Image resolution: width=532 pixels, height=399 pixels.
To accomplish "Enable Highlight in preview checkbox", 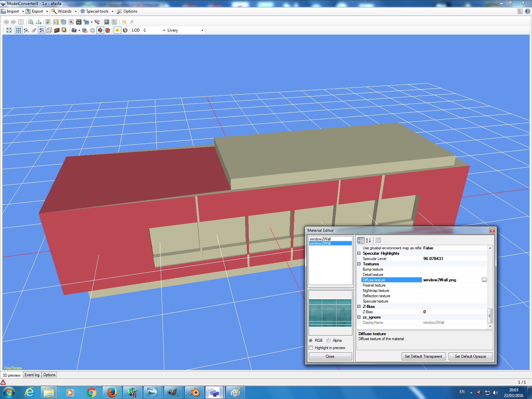I will (311, 348).
